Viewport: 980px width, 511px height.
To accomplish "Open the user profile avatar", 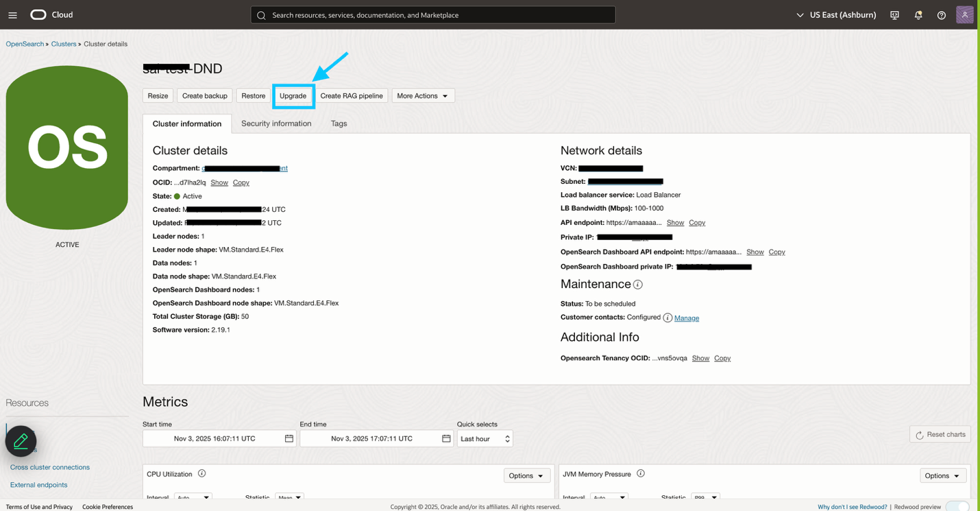I will [964, 14].
